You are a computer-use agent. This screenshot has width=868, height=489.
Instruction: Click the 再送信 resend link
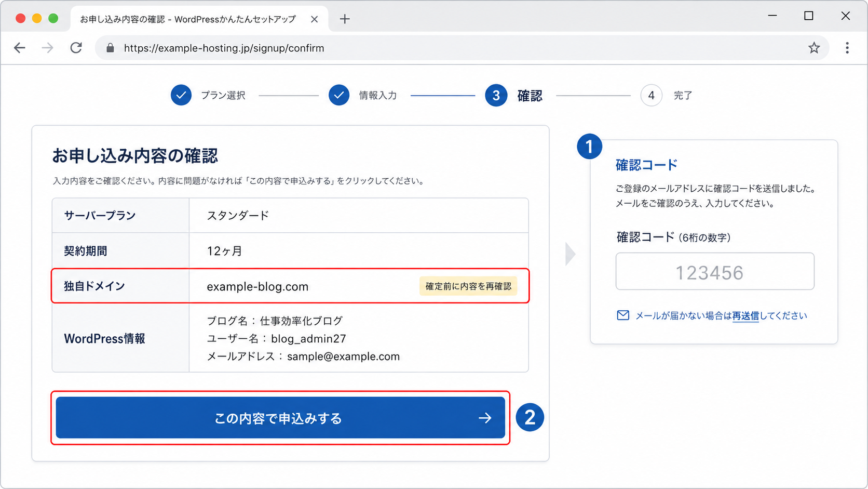pyautogui.click(x=745, y=315)
